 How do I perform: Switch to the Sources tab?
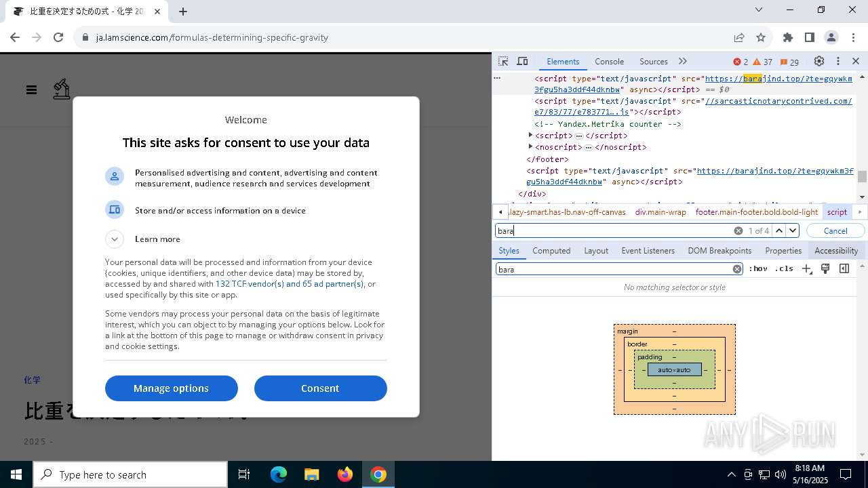point(654,61)
